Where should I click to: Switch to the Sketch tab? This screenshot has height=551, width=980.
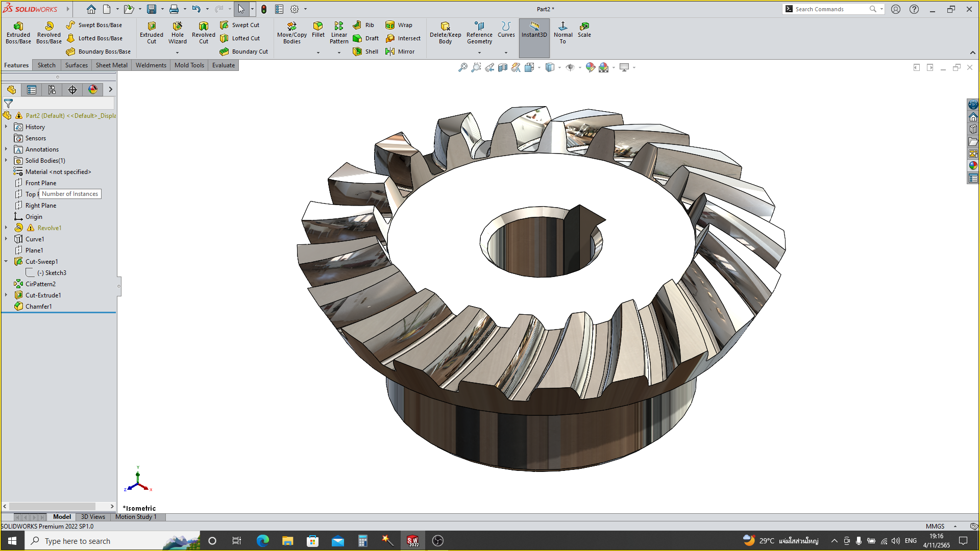pos(46,65)
